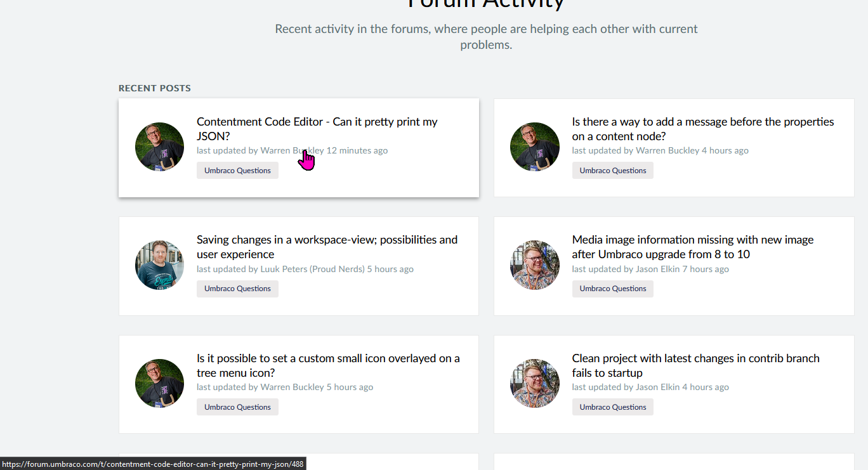This screenshot has width=868, height=470.
Task: Click 'last updated by Jason Elkin 7 hours ago'
Action: click(650, 269)
